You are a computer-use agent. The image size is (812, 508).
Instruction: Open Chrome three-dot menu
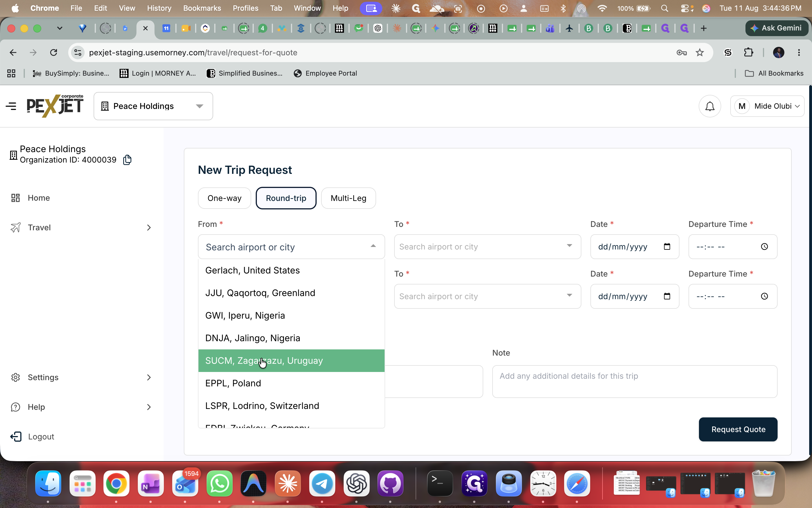point(799,52)
